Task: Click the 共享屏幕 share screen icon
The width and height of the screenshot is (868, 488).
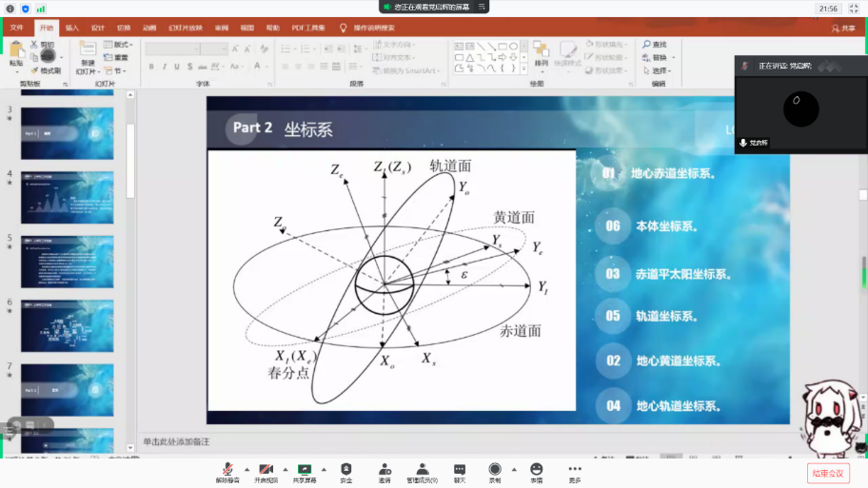Action: tap(305, 469)
